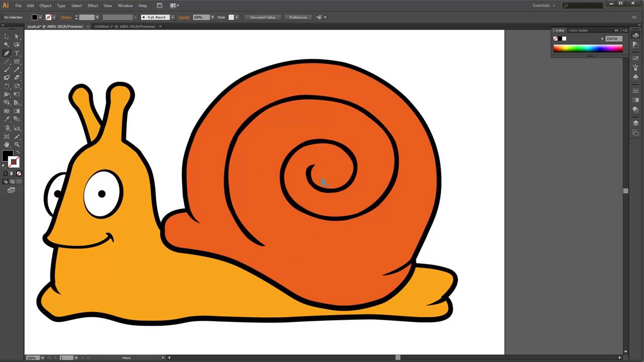The image size is (644, 362).
Task: Open the Opacity value dropdown
Action: click(x=212, y=17)
